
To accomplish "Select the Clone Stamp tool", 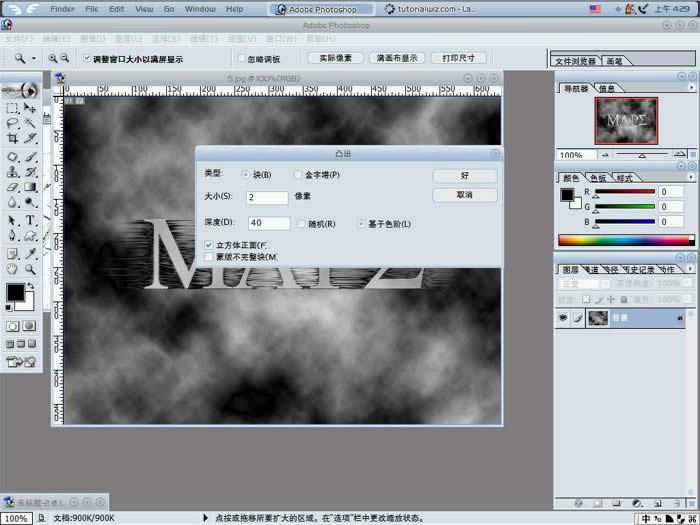I will [x=12, y=171].
